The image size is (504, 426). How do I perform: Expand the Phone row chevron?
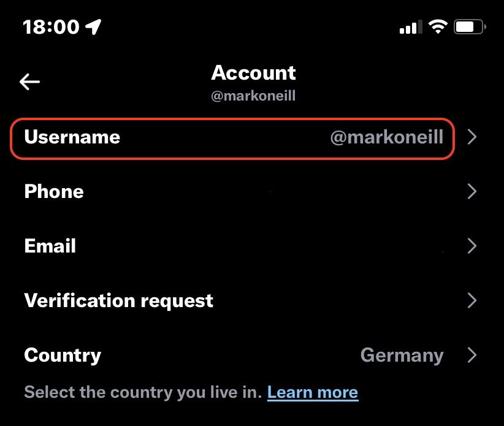tap(472, 192)
